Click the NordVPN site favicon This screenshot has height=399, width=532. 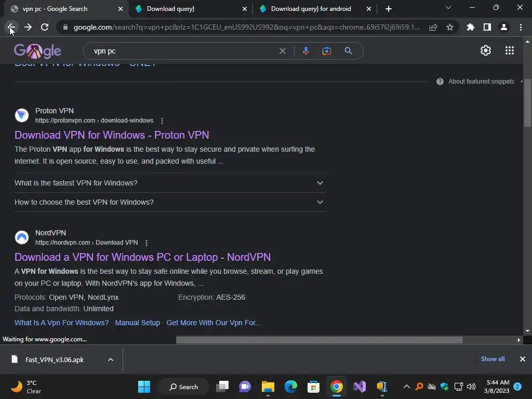pyautogui.click(x=22, y=237)
